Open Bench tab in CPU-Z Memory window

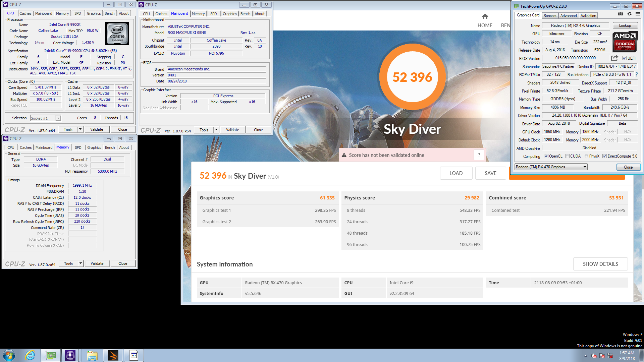[110, 147]
